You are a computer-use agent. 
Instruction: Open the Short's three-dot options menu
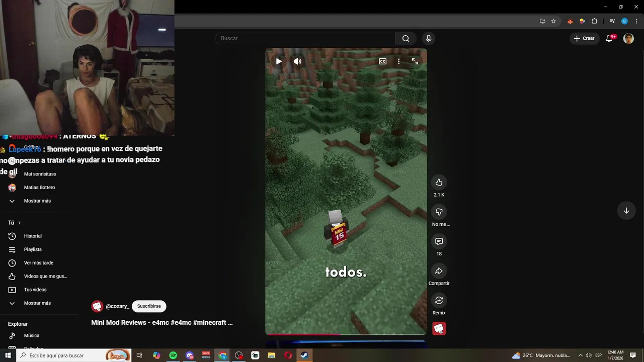398,61
